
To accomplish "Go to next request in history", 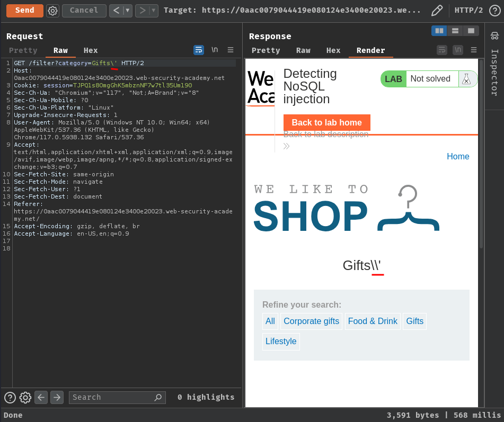I will (143, 11).
